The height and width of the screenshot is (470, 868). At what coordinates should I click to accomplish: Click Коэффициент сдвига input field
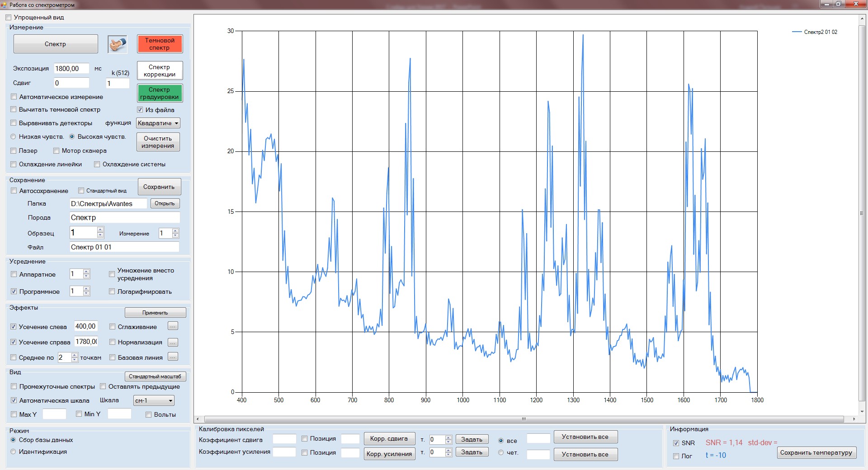[x=284, y=439]
